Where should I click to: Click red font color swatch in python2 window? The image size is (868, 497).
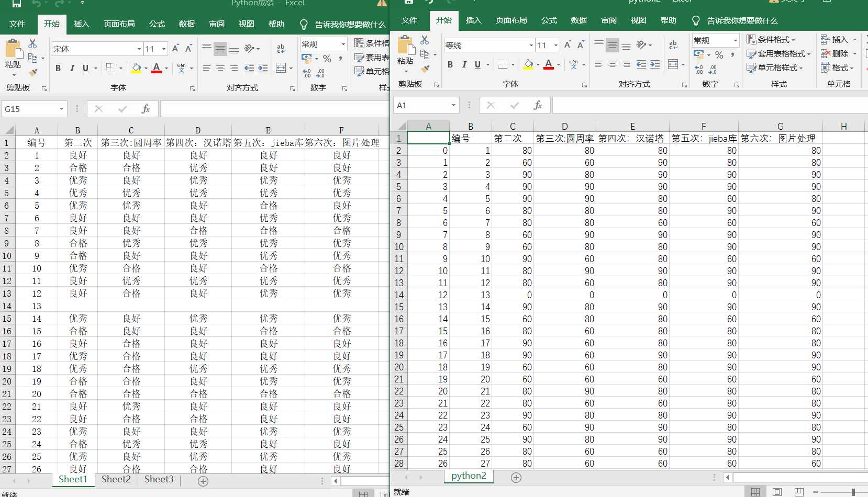click(x=549, y=64)
